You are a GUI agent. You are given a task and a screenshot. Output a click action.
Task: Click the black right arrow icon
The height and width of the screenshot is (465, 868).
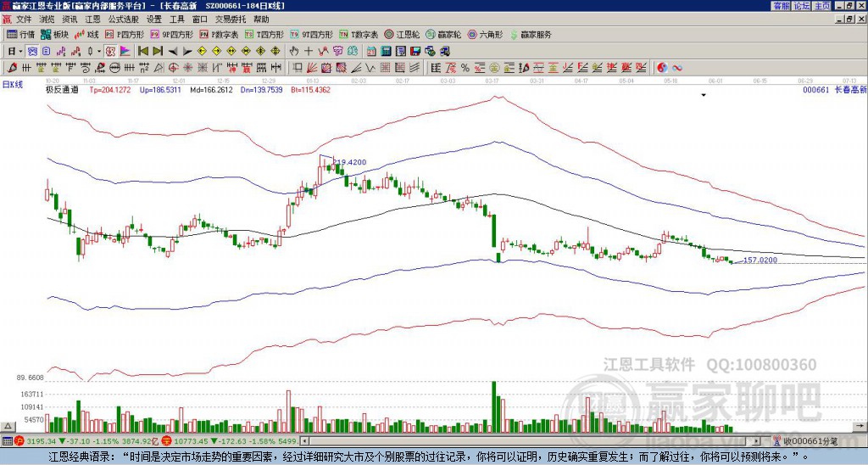tap(187, 52)
